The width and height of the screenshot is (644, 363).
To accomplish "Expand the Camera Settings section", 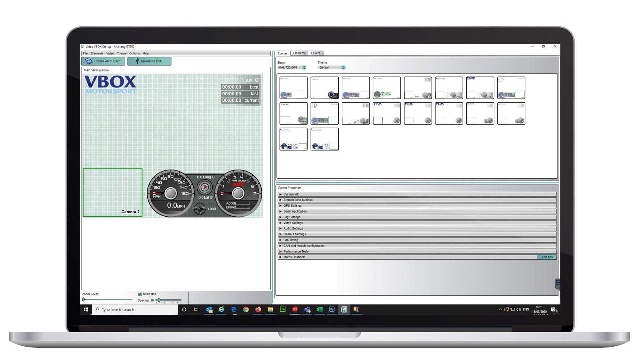I will coord(280,234).
